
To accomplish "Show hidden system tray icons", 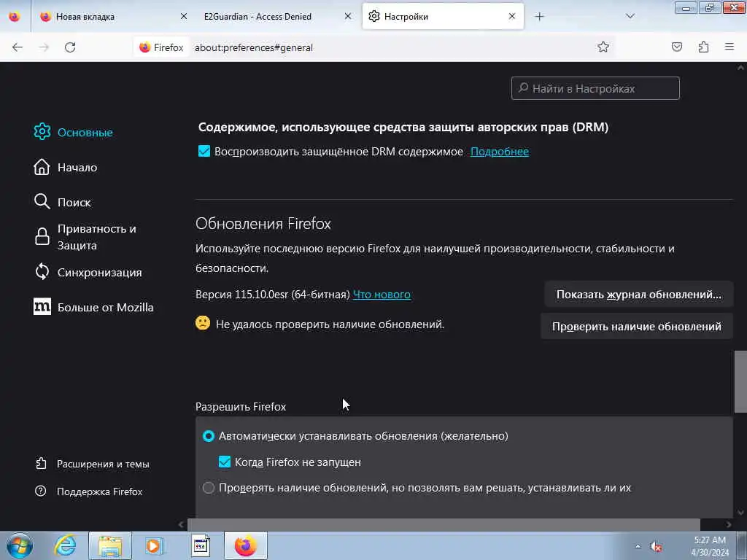I will point(638,546).
